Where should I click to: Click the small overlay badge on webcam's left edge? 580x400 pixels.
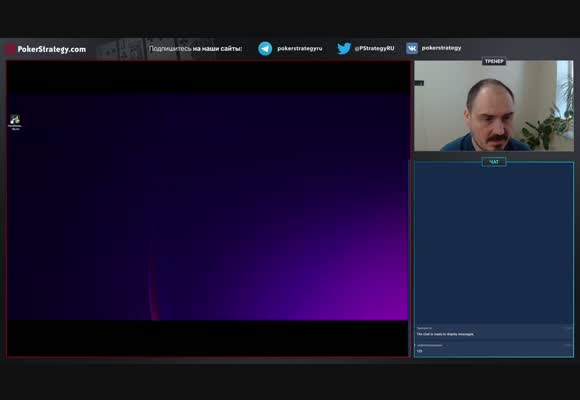419,84
